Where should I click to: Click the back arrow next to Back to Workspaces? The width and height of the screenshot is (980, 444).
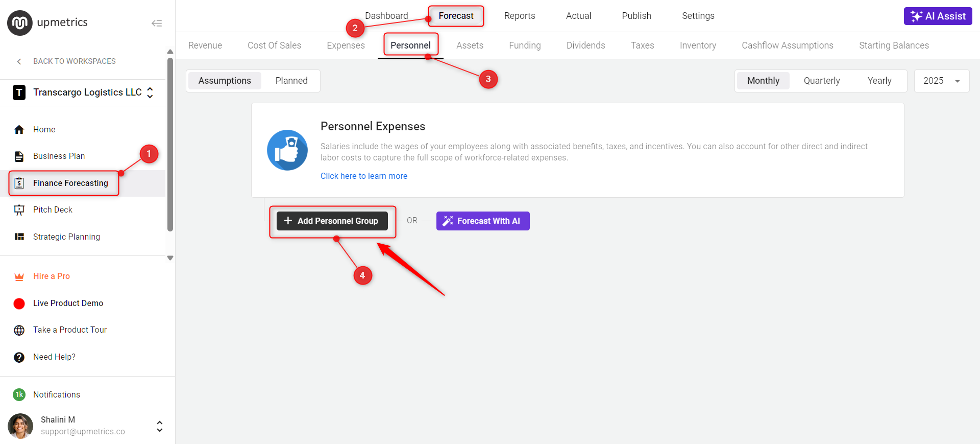[x=19, y=61]
